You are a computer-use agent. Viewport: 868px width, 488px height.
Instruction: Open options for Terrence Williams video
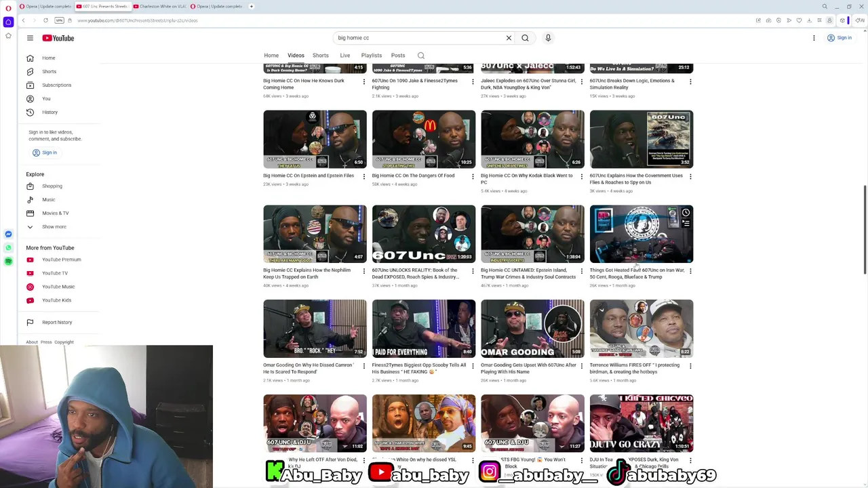pos(690,366)
